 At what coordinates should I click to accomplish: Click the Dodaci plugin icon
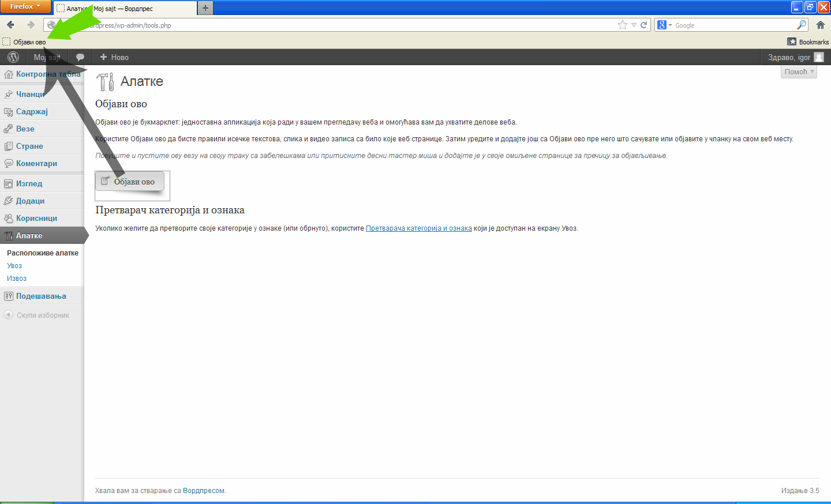pos(9,201)
